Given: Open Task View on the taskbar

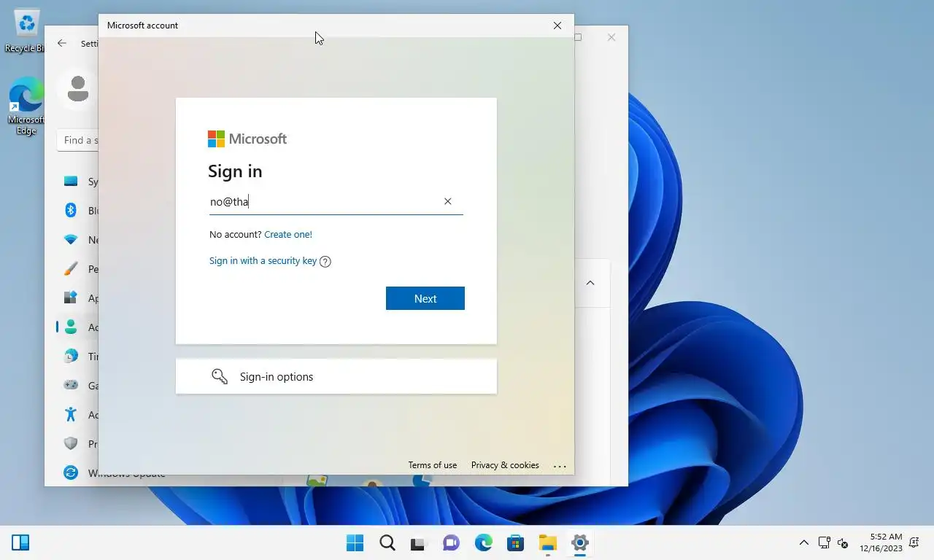Looking at the screenshot, I should pos(417,543).
